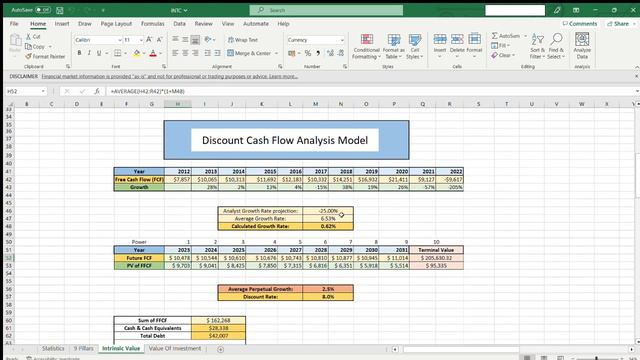640x360 pixels.
Task: Switch to the Page Layout tab
Action: 116,24
